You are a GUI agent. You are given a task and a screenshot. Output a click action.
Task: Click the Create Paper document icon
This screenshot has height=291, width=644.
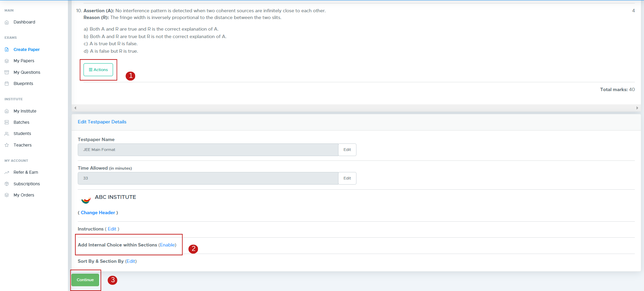pyautogui.click(x=6, y=50)
